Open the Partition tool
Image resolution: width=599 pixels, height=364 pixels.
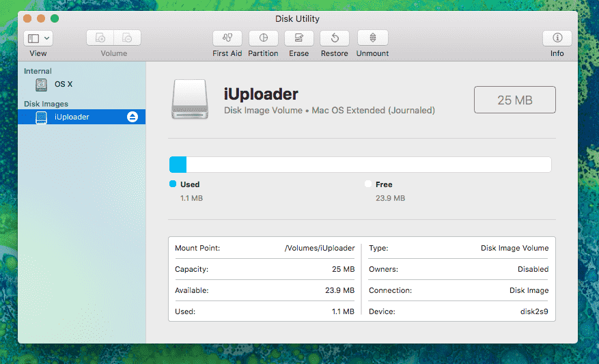point(263,38)
